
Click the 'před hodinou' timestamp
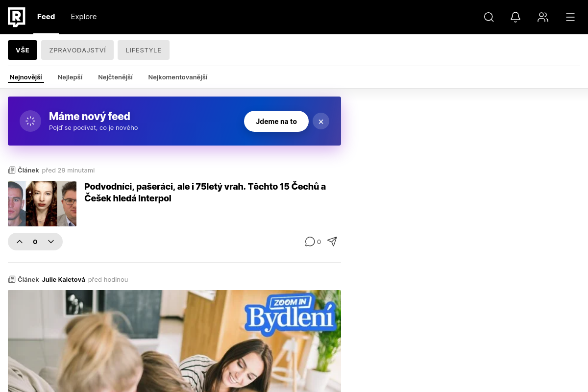(x=108, y=279)
